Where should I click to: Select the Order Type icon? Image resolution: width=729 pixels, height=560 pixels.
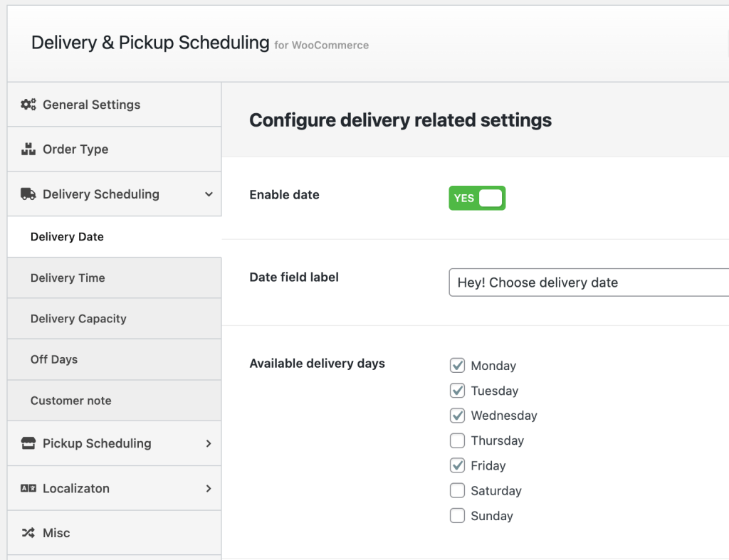(x=28, y=149)
